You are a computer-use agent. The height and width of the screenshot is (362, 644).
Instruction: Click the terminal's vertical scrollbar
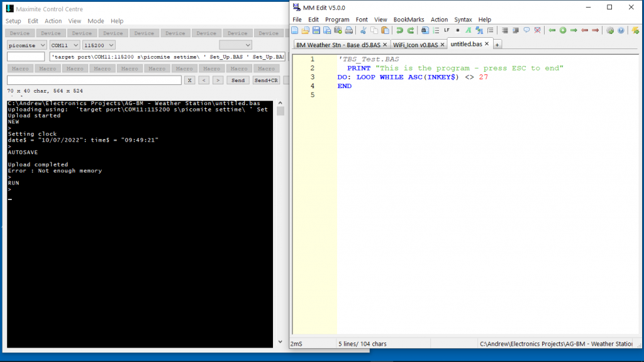click(x=280, y=220)
